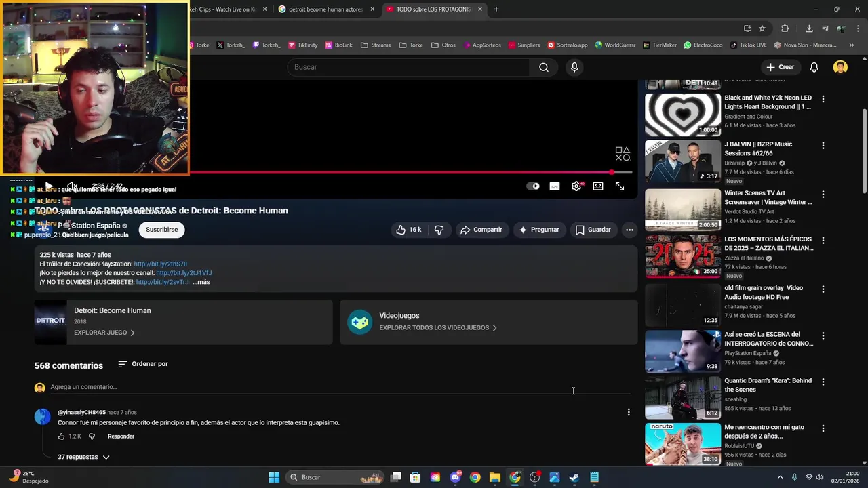Open Chrome media controls icon
The height and width of the screenshot is (488, 868).
825,28
